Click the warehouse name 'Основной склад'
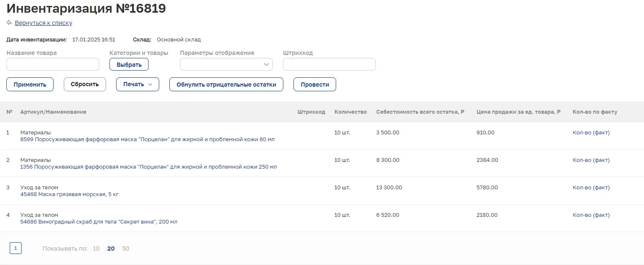 179,40
